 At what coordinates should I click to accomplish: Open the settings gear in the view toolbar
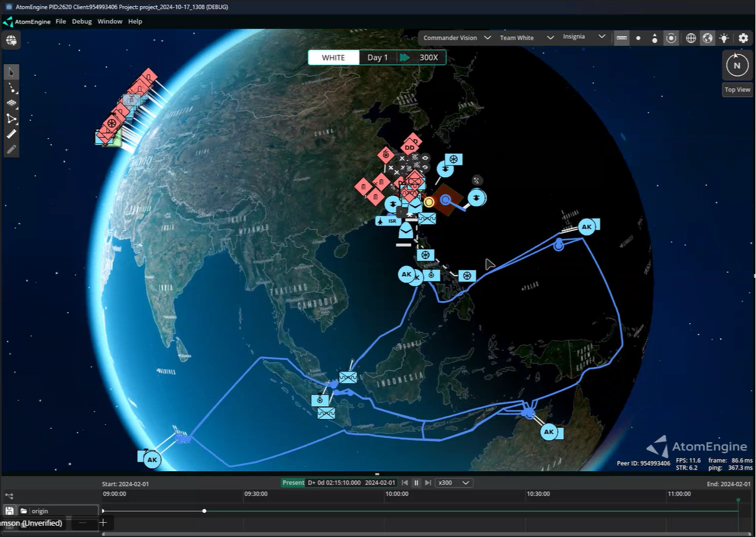tap(743, 38)
